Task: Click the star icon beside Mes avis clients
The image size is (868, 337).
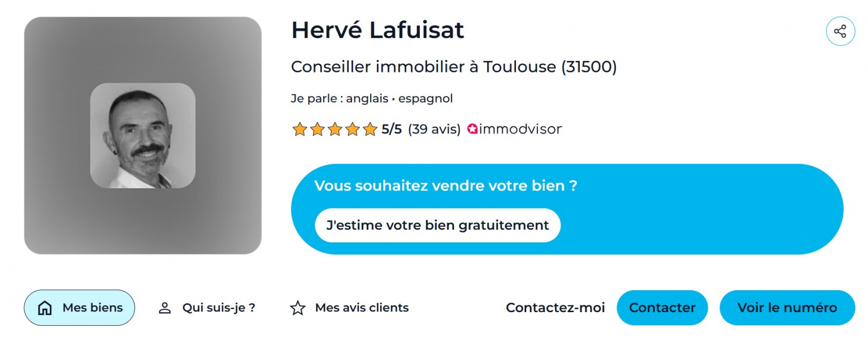Action: click(x=297, y=308)
